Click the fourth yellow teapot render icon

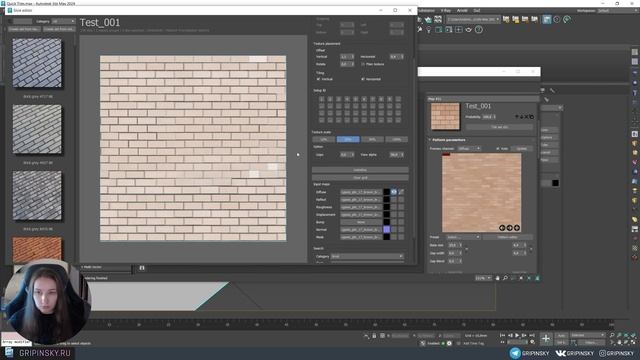(x=534, y=19)
